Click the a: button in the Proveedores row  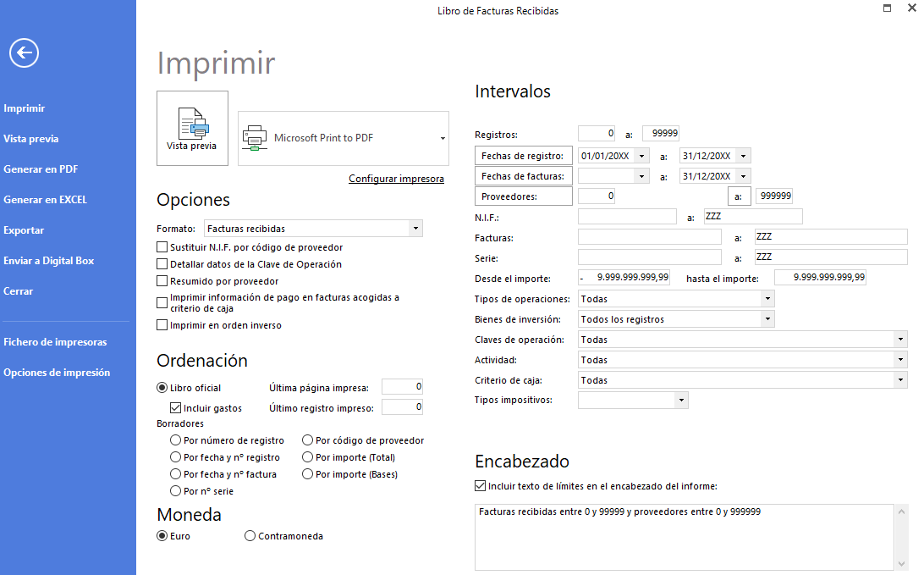(739, 196)
